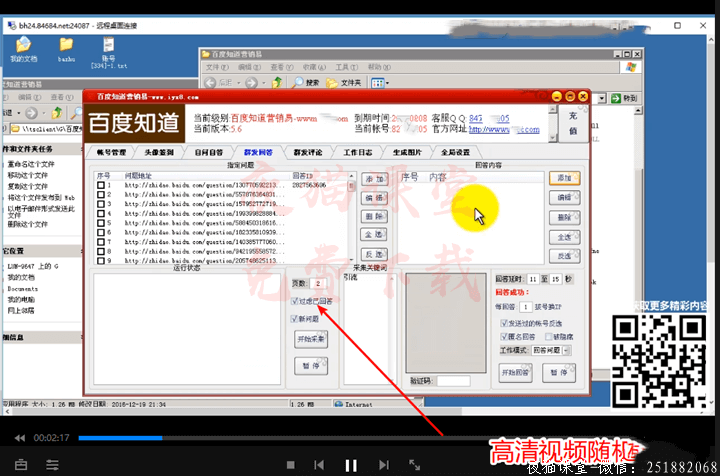Open the baidu folder on desktop
This screenshot has width=720, height=476.
[x=66, y=49]
